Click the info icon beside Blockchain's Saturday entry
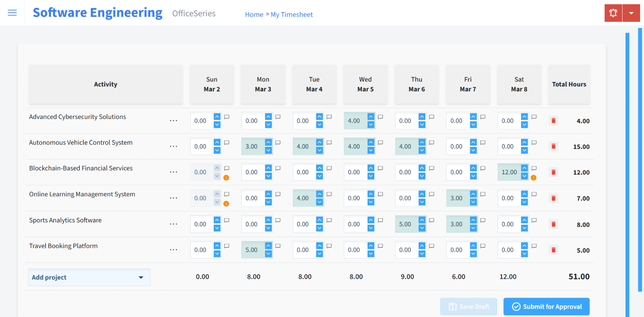Viewport: 644px width, 317px height. [x=533, y=177]
